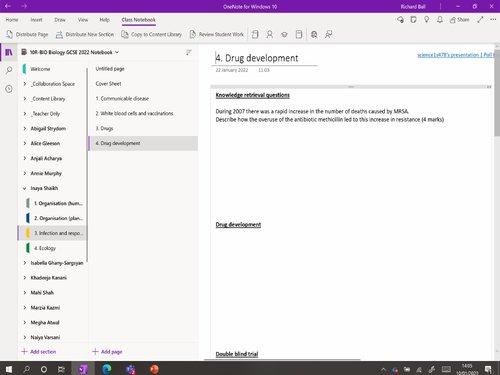The height and width of the screenshot is (375, 500).
Task: Open the Untitled page
Action: [x=143, y=69]
